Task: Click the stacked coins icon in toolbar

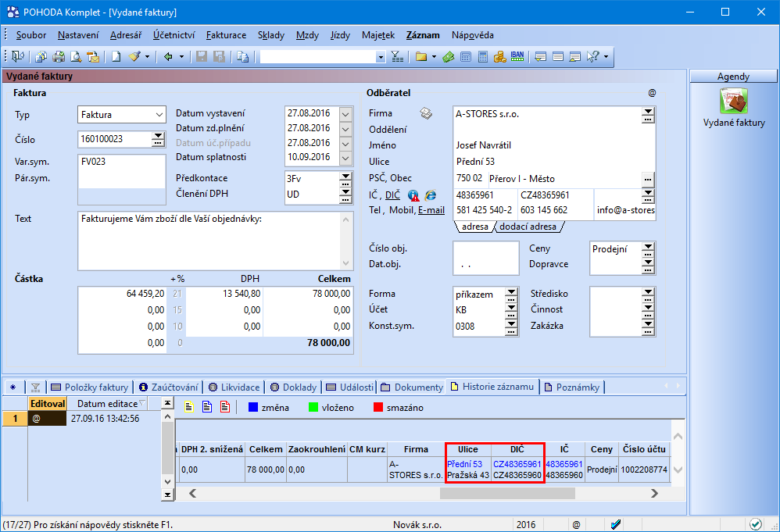Action: 500,57
